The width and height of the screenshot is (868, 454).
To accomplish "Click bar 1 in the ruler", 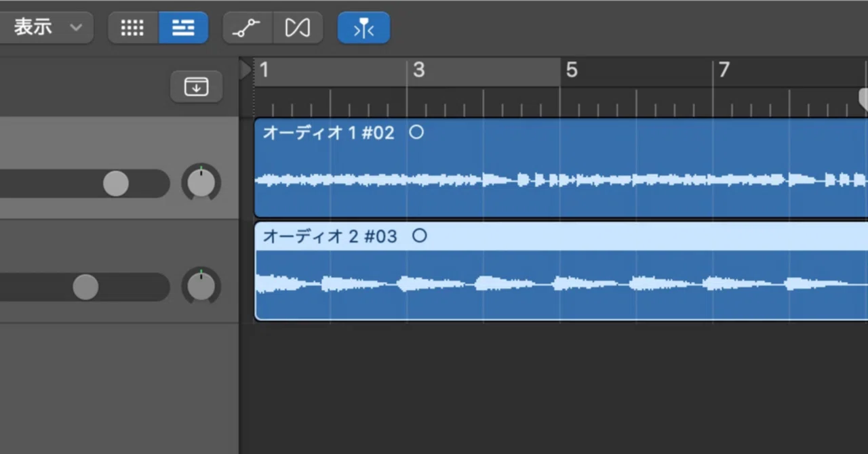I will (x=264, y=70).
